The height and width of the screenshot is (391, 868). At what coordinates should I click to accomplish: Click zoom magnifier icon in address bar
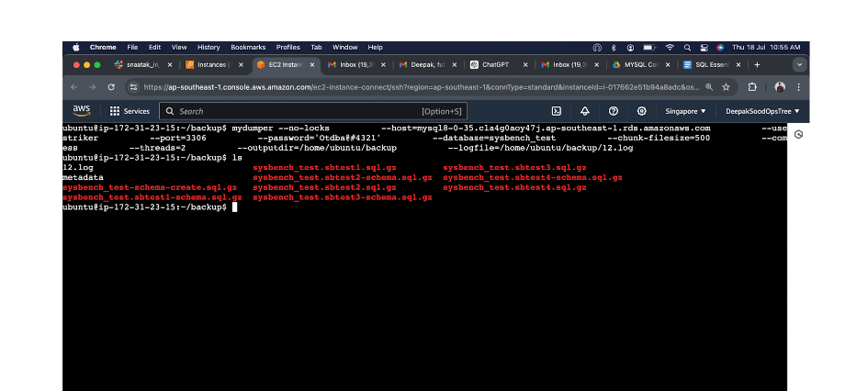(709, 87)
